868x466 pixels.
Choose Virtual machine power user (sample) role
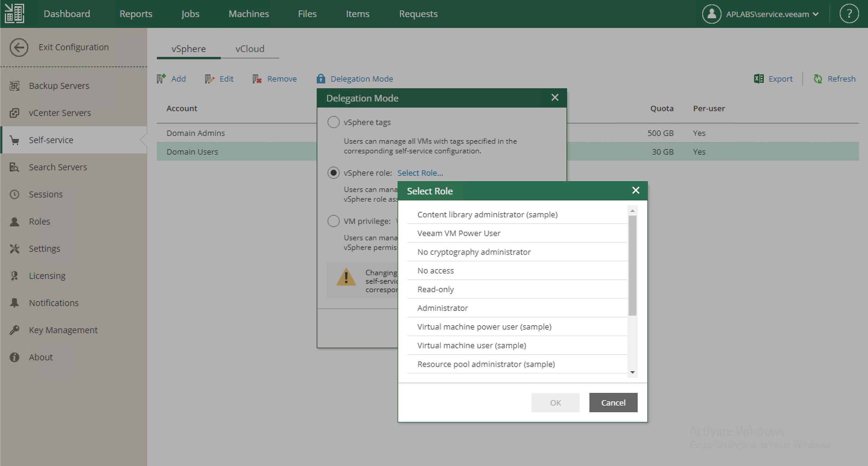tap(517, 327)
